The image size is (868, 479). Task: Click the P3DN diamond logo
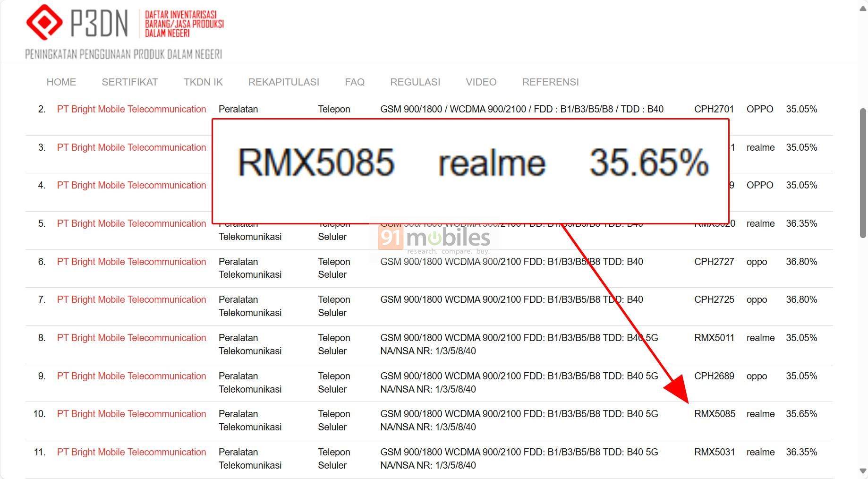point(44,22)
